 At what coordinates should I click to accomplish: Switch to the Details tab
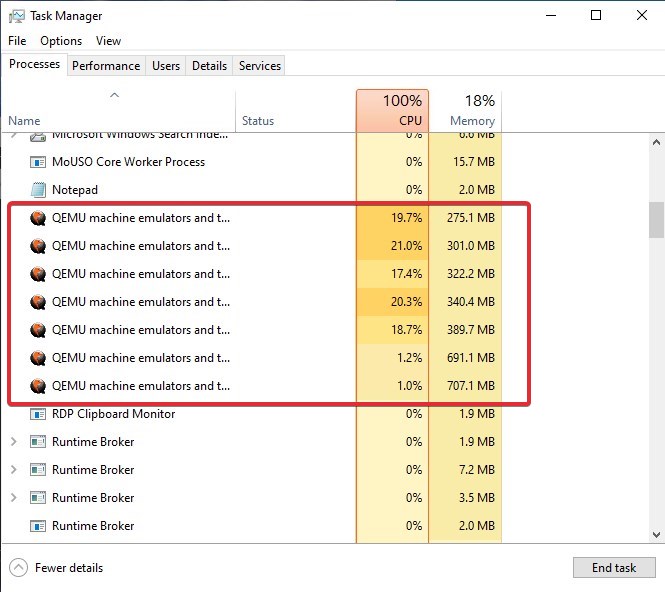click(x=210, y=66)
